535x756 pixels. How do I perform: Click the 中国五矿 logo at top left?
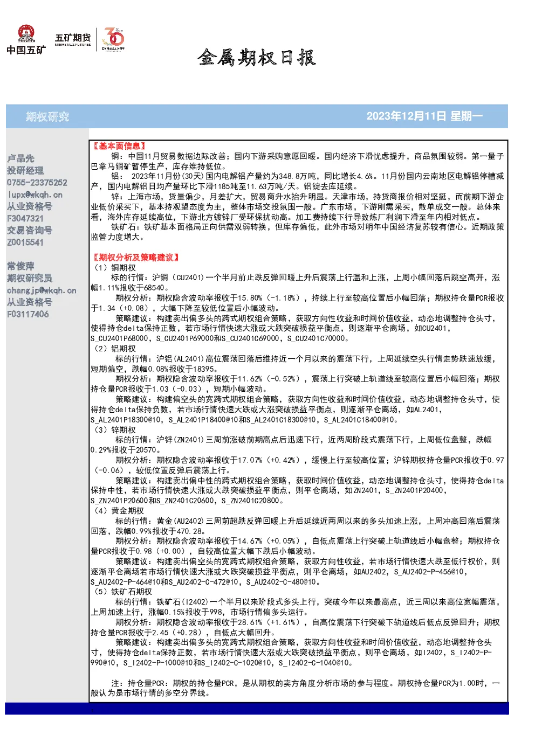coord(26,40)
